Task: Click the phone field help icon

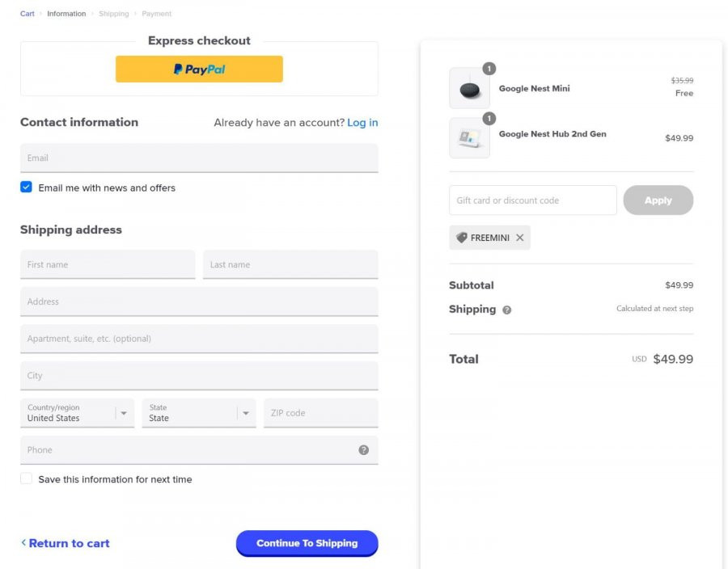Action: [x=363, y=450]
